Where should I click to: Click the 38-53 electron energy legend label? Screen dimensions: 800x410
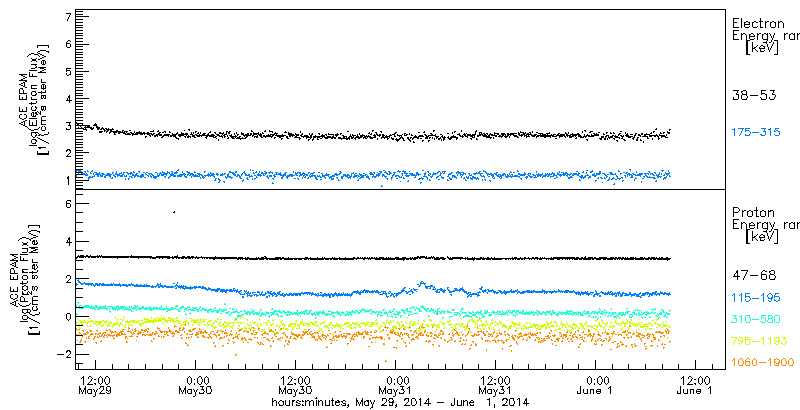point(754,95)
